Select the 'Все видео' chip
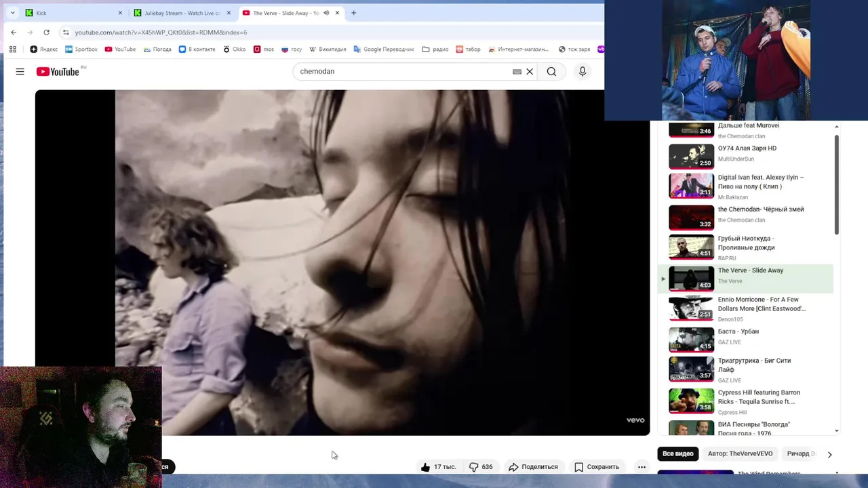Viewport: 868px width, 488px height. pos(678,453)
